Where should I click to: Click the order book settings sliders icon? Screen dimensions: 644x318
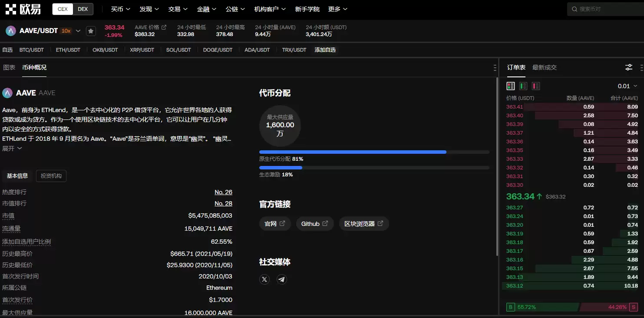click(x=628, y=67)
